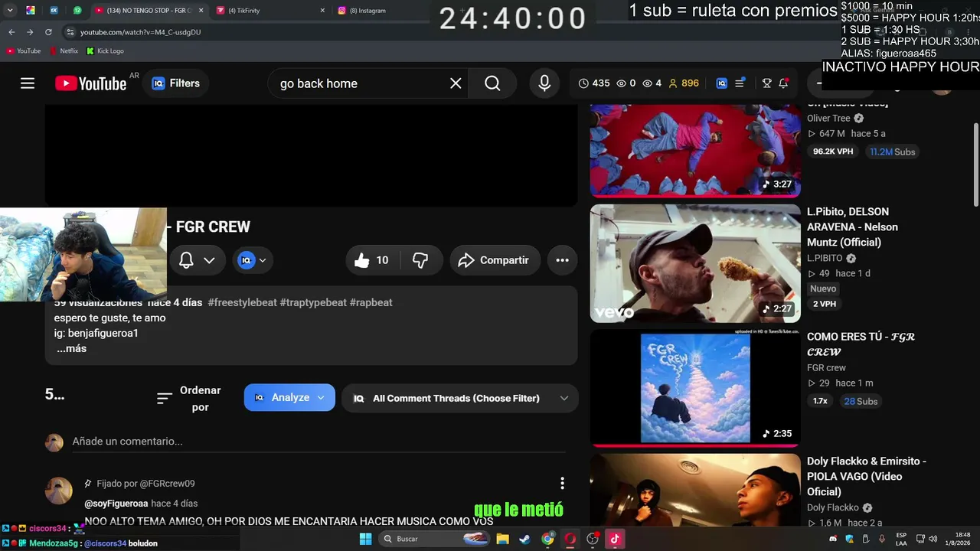Open vidIQ bell with red dot
This screenshot has height=551, width=980.
pos(784,83)
